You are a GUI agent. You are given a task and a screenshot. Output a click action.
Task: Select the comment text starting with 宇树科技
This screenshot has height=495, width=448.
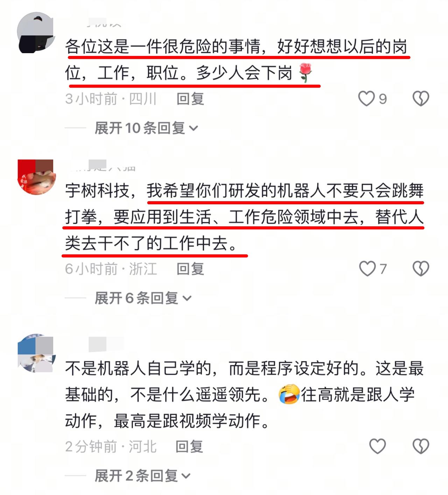coord(244,217)
